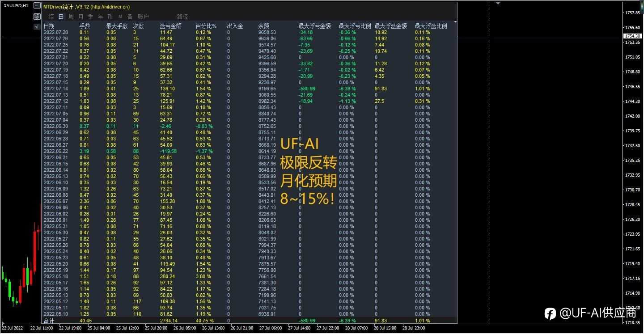Click the 最大浮盈金额 column header

tap(390, 26)
